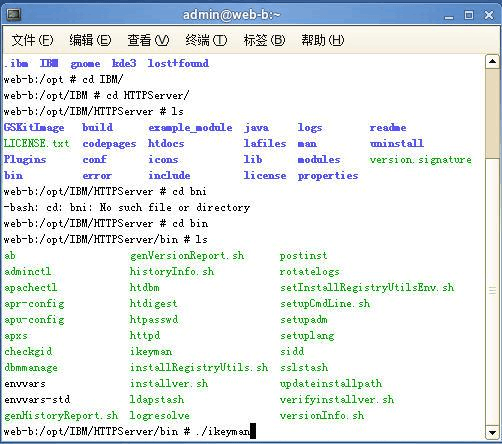
Task: Click the postinst file name
Action: [303, 256]
